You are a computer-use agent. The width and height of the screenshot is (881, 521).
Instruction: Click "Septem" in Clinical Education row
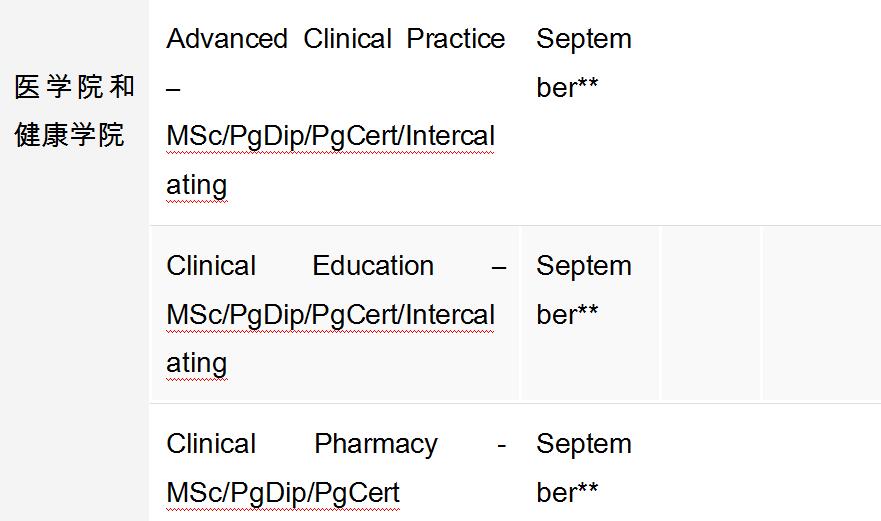tap(584, 266)
